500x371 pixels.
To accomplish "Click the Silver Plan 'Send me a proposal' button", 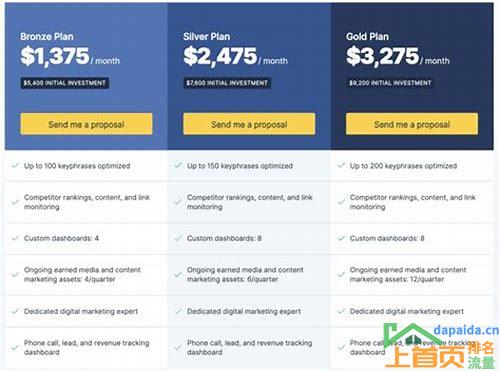I will click(x=249, y=124).
